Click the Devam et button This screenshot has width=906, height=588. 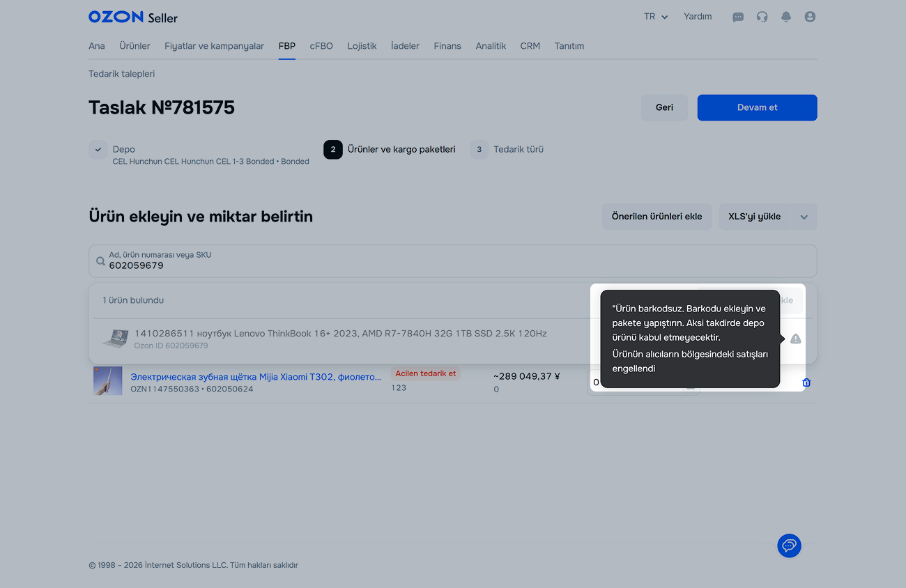coord(758,107)
